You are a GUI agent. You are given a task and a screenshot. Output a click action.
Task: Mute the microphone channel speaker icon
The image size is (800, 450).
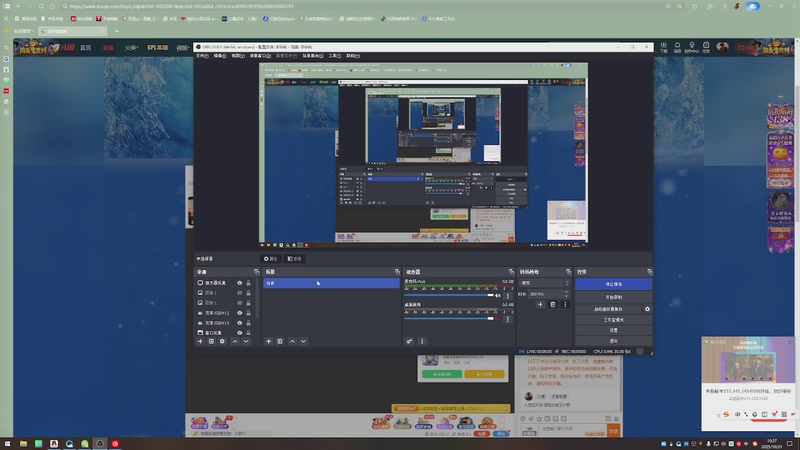pos(498,295)
